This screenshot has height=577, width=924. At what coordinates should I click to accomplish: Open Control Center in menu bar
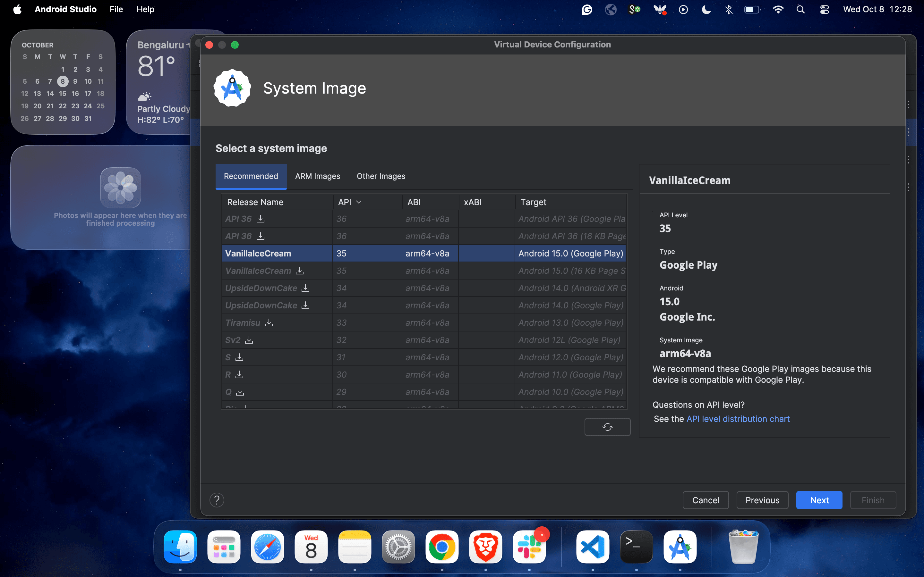coord(824,9)
